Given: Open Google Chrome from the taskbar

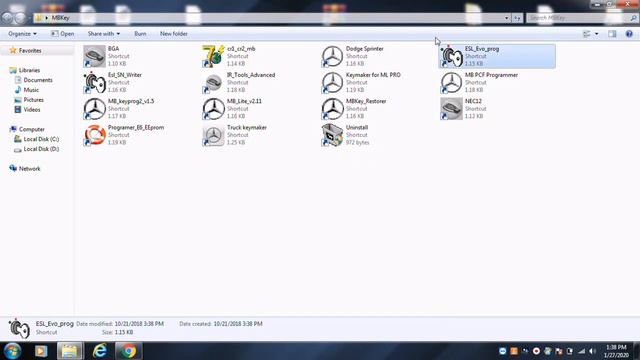Looking at the screenshot, I should [129, 351].
